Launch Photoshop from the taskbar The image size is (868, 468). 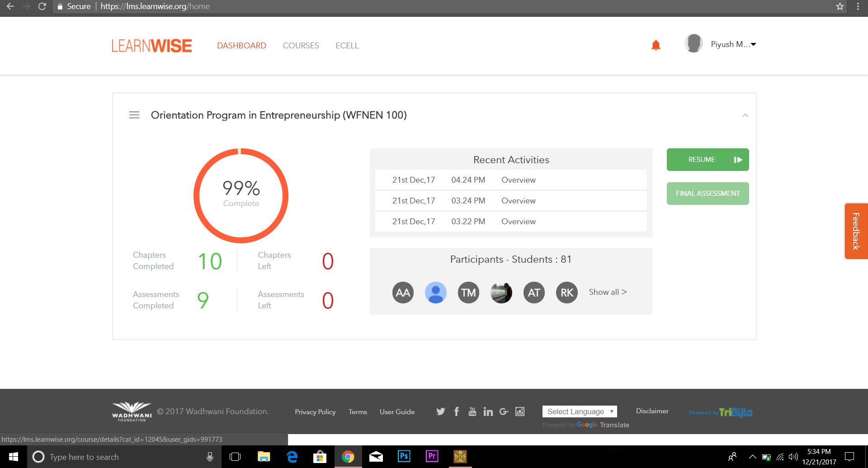pyautogui.click(x=404, y=457)
